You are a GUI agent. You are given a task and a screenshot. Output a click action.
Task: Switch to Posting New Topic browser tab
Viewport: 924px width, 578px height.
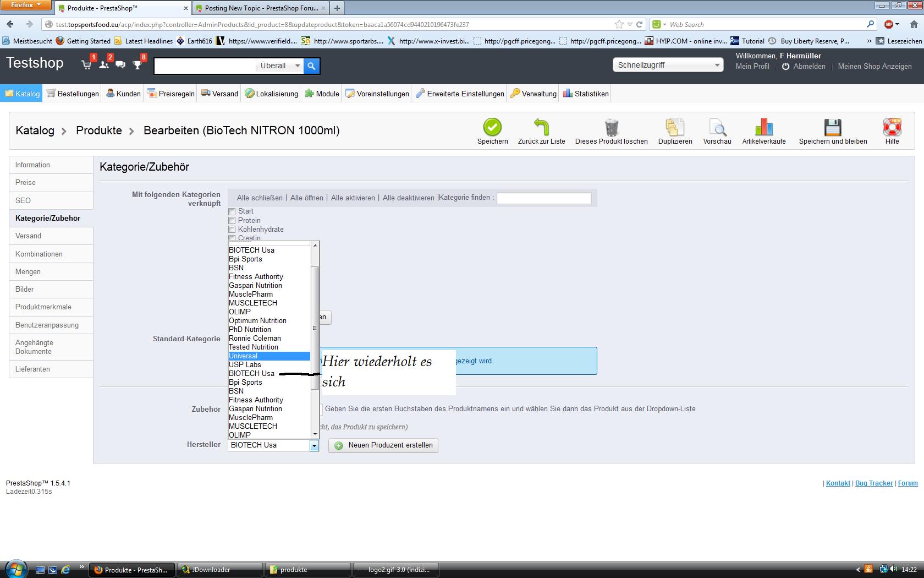(x=261, y=8)
